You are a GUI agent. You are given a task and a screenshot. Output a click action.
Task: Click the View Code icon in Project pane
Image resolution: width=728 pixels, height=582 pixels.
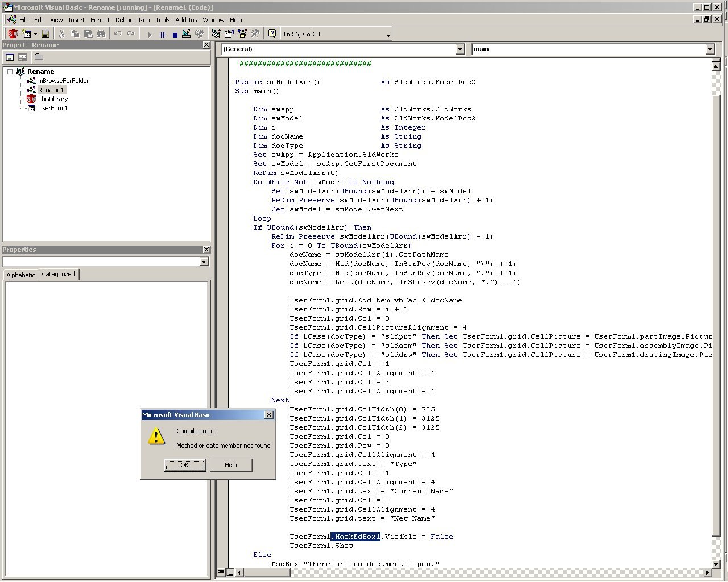point(10,57)
